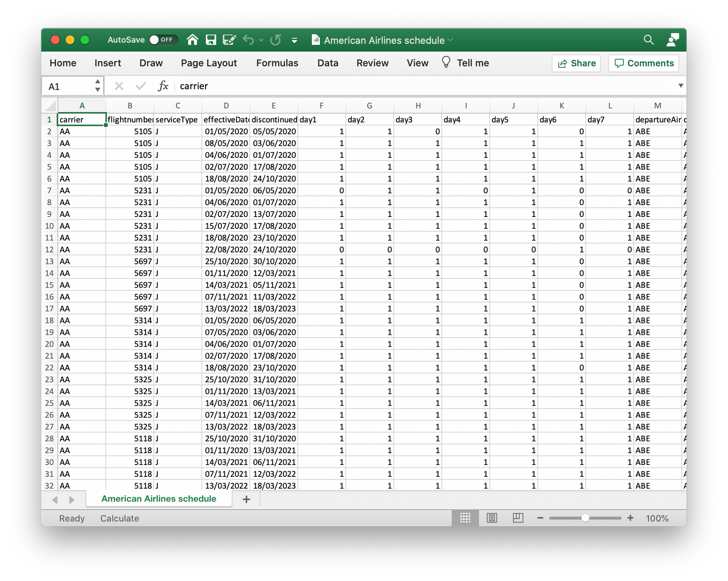Viewport: 728px width, 581px height.
Task: Open the Formulas ribbon tab
Action: point(277,63)
